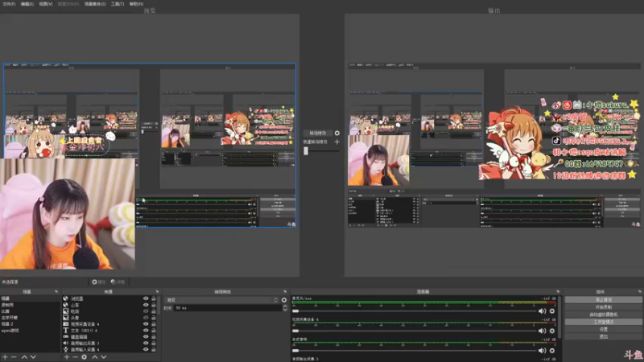
Task: Show the 头像 image source
Action: tap(146, 318)
